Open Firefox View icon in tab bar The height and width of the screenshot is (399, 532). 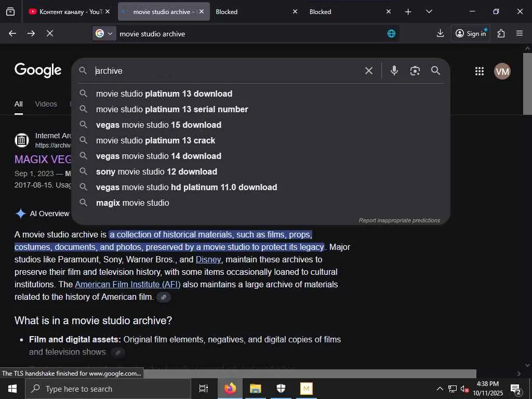[x=10, y=11]
